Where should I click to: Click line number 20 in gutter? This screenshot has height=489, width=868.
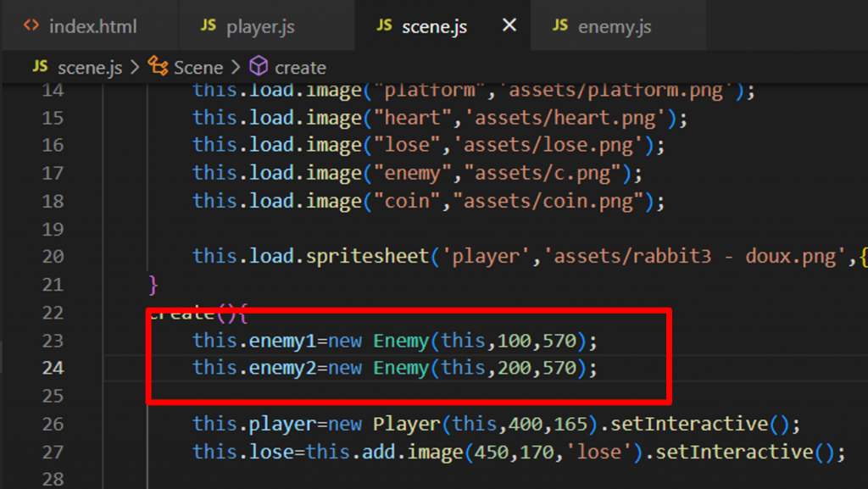coord(53,257)
